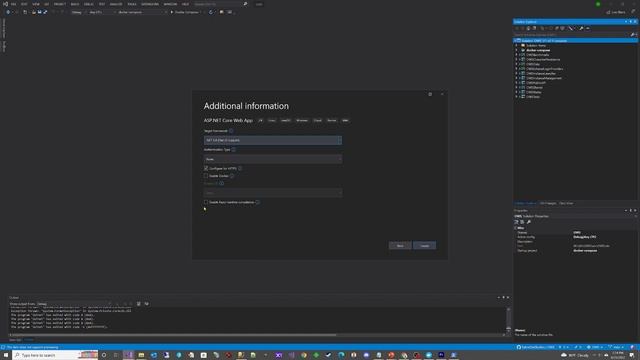Click the Solution Explorer search field
Viewport: 640px width, 360px height.
tap(571, 35)
